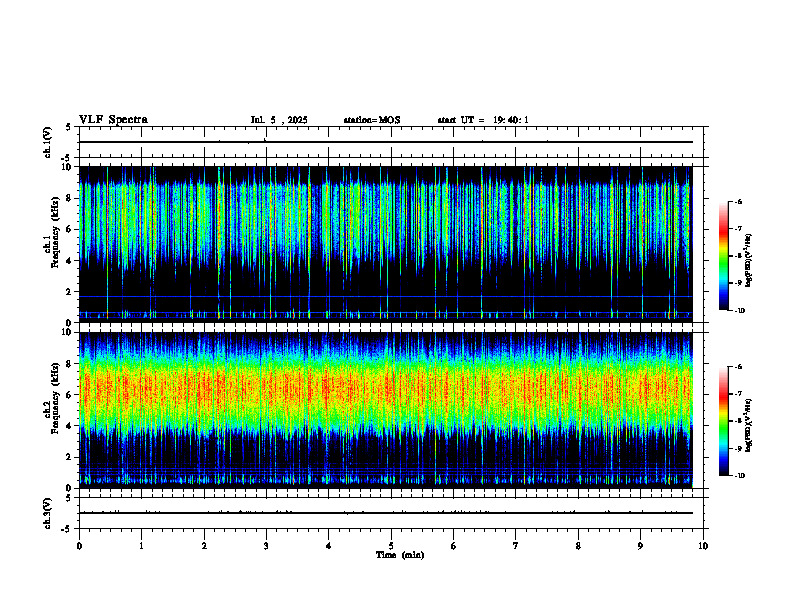Click time axis tick label "9"
This screenshot has width=792, height=612.
[x=640, y=546]
